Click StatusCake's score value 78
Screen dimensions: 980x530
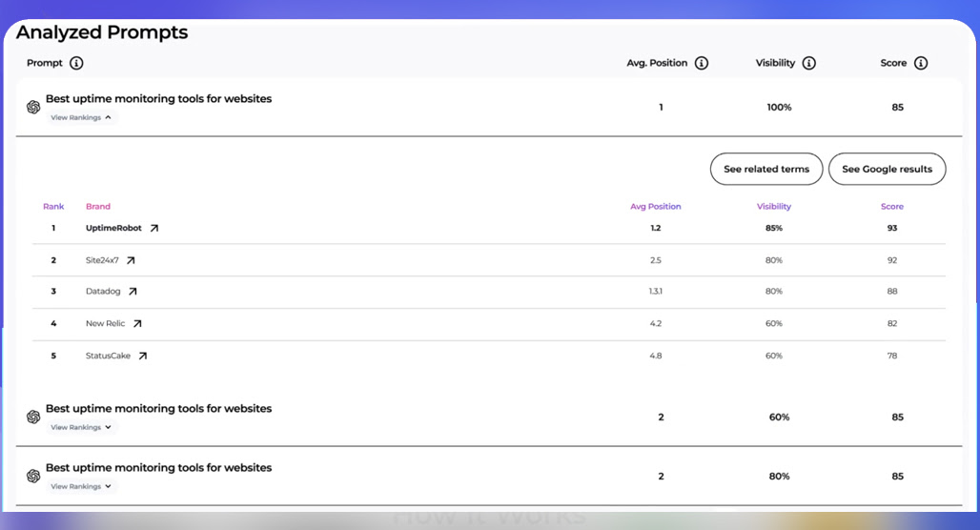[892, 356]
